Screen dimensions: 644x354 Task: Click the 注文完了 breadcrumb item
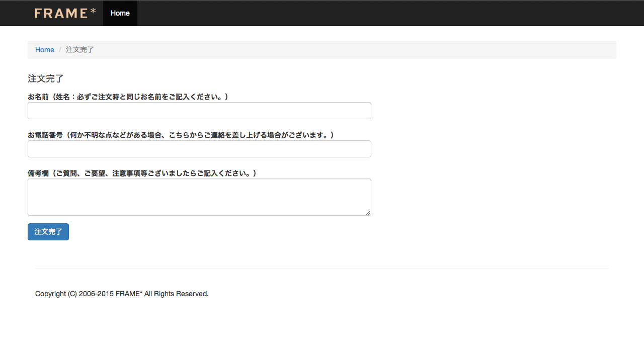point(80,50)
